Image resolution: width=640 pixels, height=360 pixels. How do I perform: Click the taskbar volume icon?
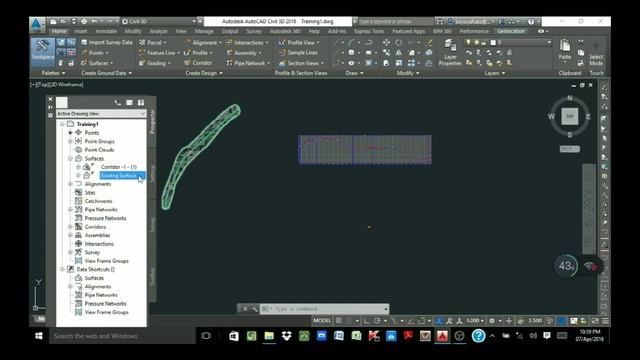tap(533, 336)
